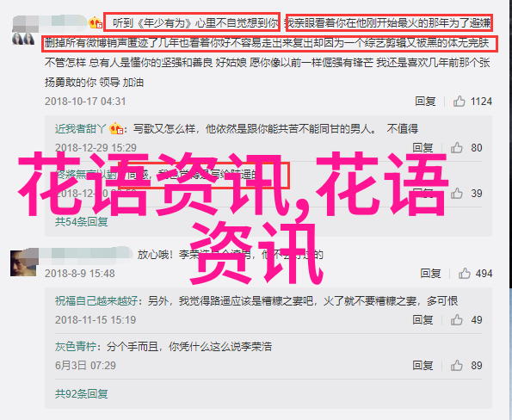Click thumbs-up on the 494 likes comment
The image size is (512, 420).
464,274
